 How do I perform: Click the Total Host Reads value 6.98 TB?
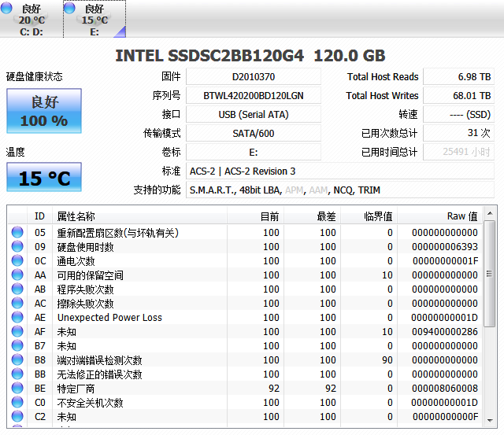coord(458,77)
